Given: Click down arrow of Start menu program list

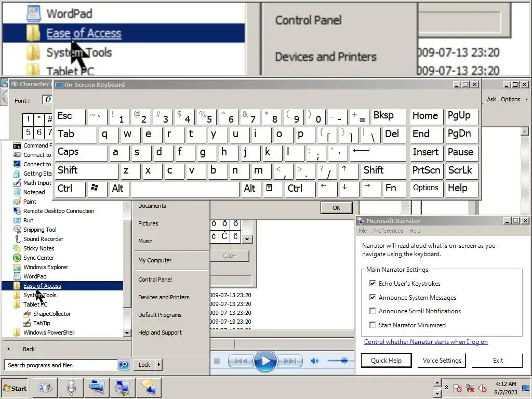Looking at the screenshot, I should point(127,333).
